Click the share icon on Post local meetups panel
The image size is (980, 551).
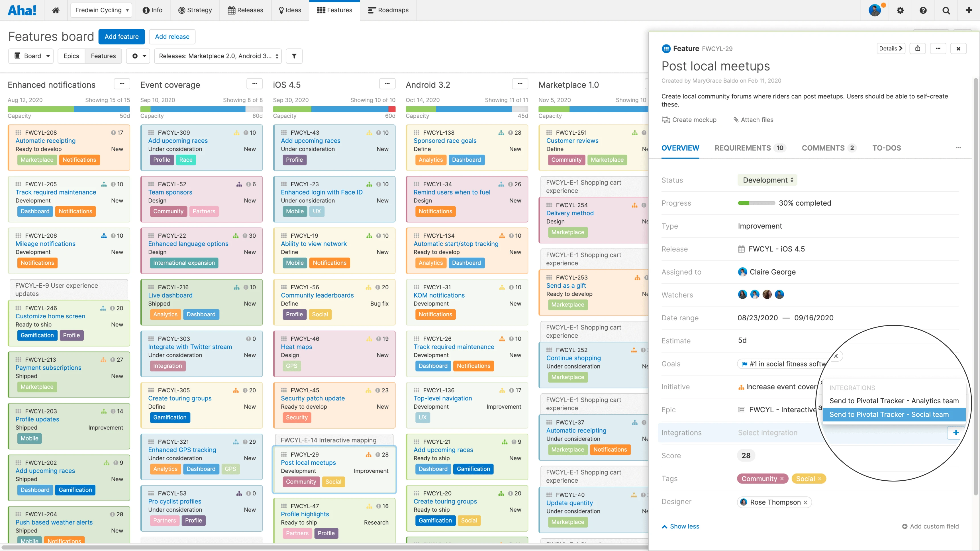tap(918, 48)
